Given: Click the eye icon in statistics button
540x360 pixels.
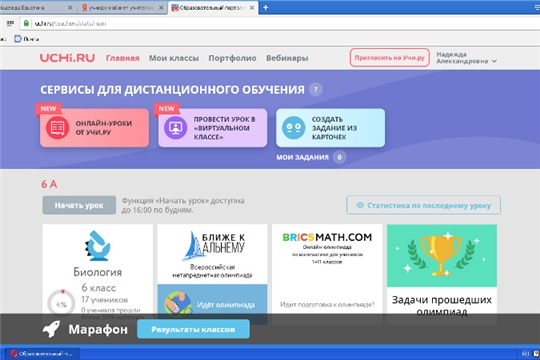Looking at the screenshot, I should (x=360, y=205).
